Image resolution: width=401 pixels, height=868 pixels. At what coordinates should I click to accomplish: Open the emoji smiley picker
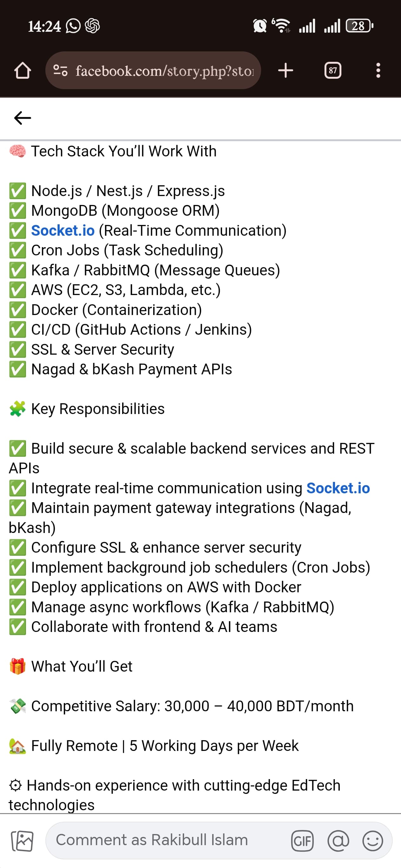click(x=372, y=841)
